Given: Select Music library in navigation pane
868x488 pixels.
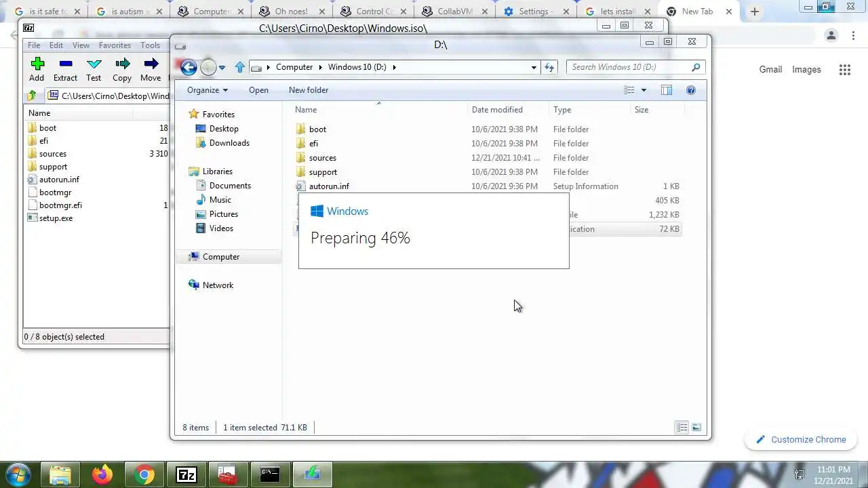Looking at the screenshot, I should point(220,200).
